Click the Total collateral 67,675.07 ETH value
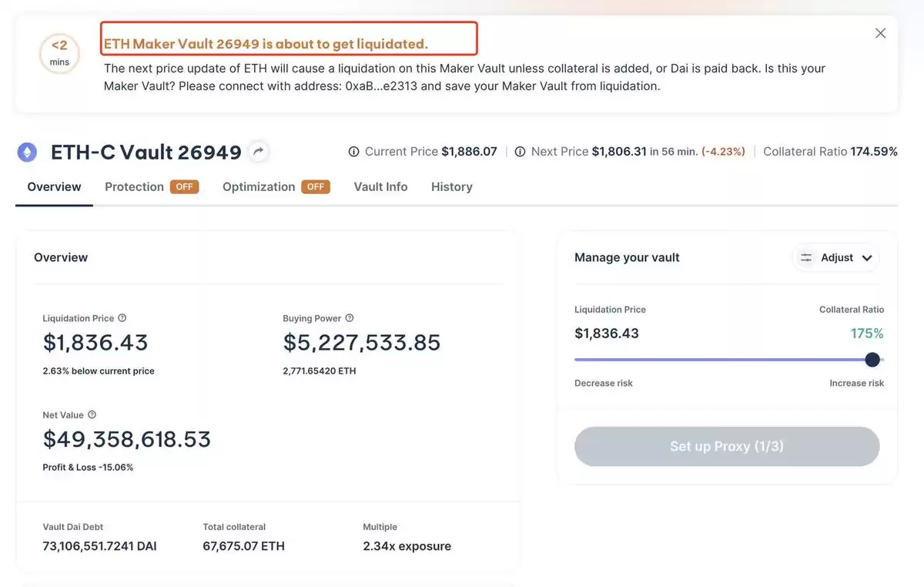This screenshot has width=924, height=587. [x=244, y=546]
